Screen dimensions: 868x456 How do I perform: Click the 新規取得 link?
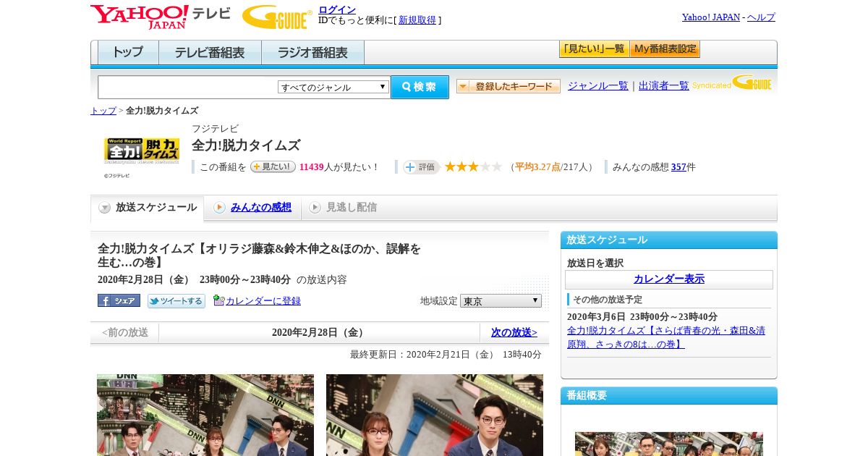(417, 20)
